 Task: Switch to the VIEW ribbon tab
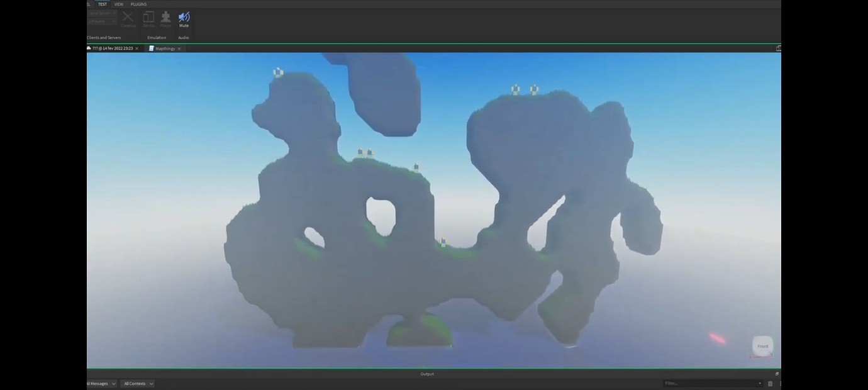pos(118,4)
